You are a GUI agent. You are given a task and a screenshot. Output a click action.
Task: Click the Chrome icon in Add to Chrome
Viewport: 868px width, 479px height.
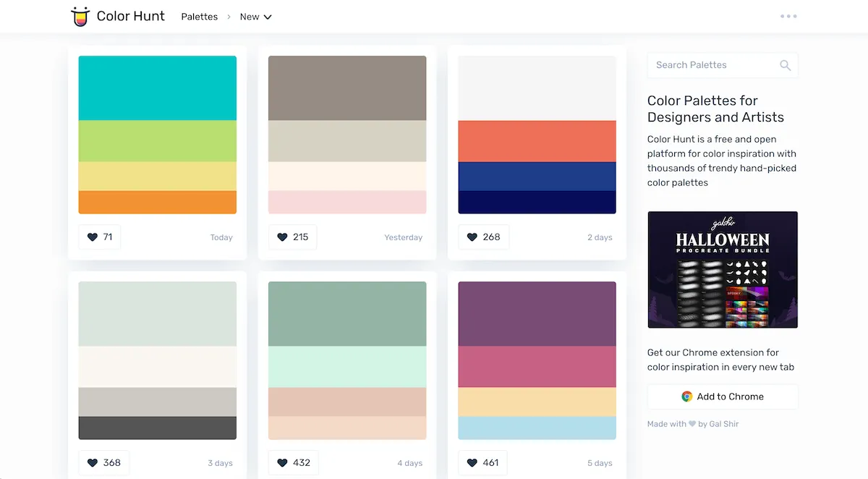click(x=686, y=397)
